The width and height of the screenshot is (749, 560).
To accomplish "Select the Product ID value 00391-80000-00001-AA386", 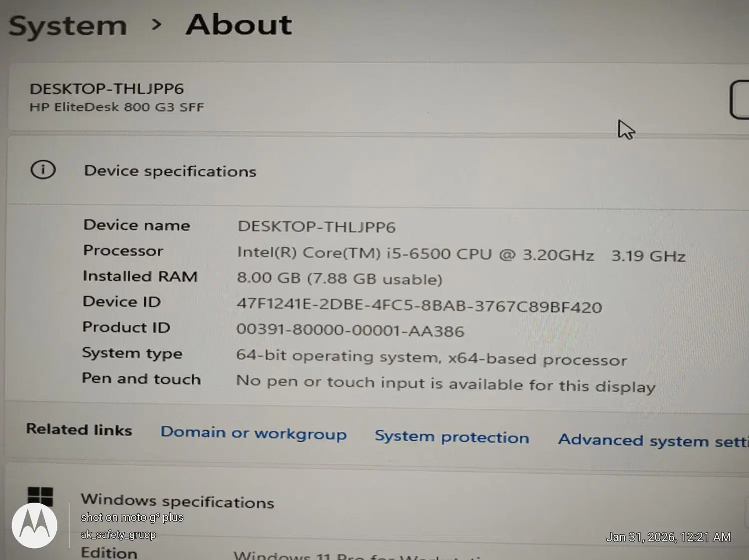I will 350,330.
